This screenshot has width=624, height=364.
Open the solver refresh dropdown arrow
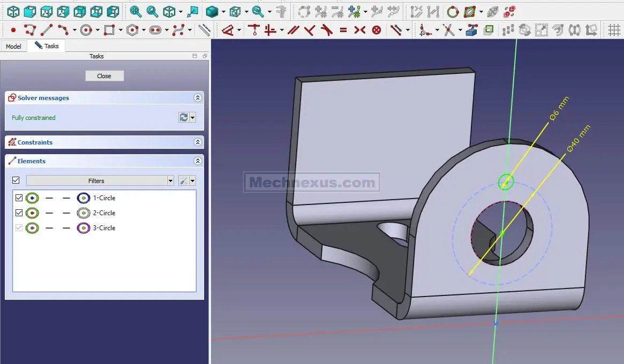click(x=192, y=118)
